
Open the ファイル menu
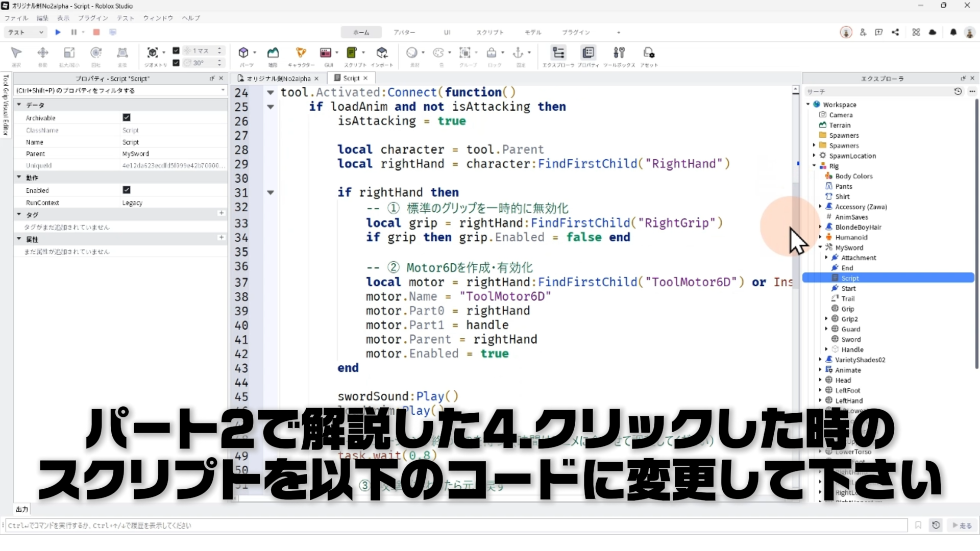point(16,18)
